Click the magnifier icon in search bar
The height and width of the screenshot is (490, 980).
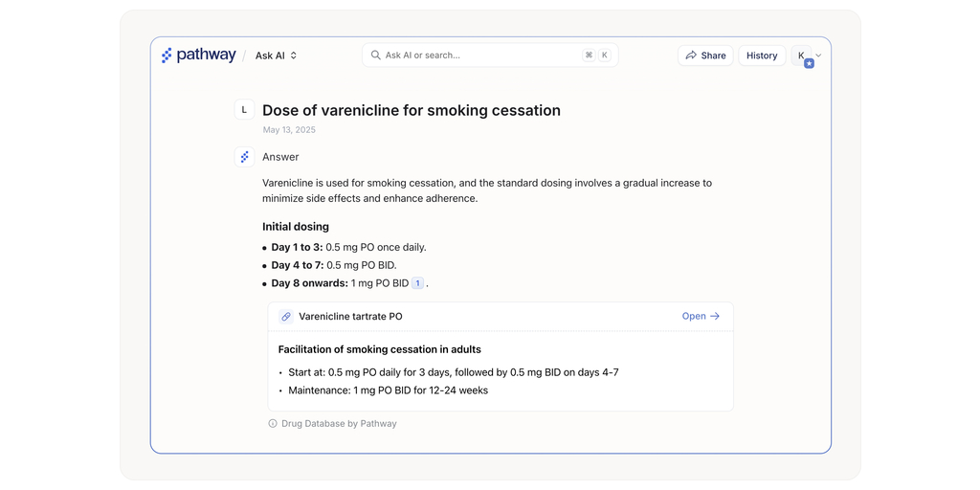(x=375, y=56)
